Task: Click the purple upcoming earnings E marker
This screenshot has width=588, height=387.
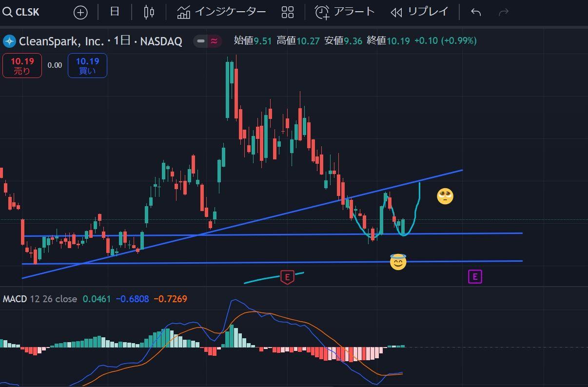Action: [x=475, y=277]
